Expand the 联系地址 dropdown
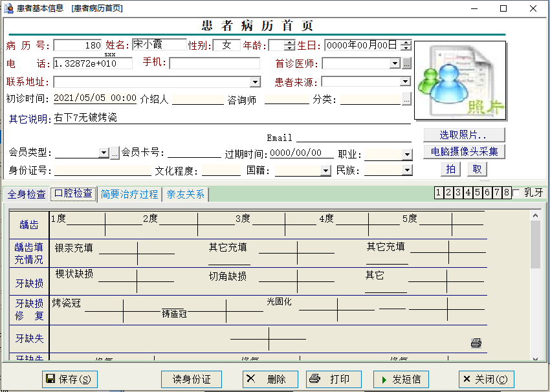550x392 pixels. pos(256,82)
